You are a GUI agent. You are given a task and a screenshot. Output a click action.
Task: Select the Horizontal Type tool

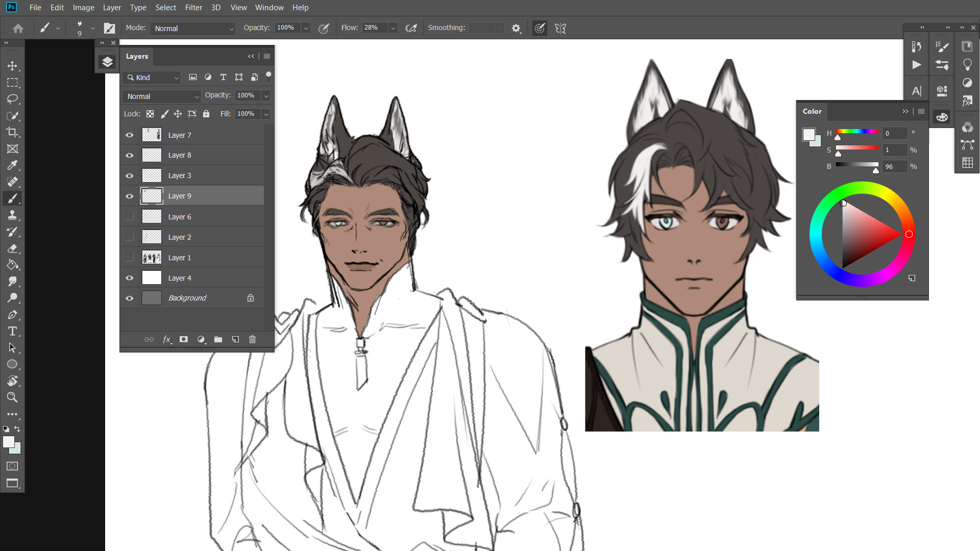click(x=12, y=331)
